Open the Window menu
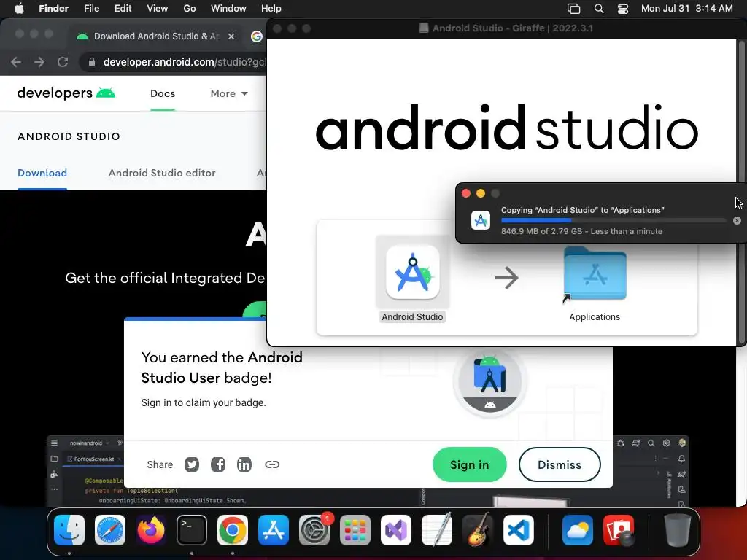 coord(228,9)
